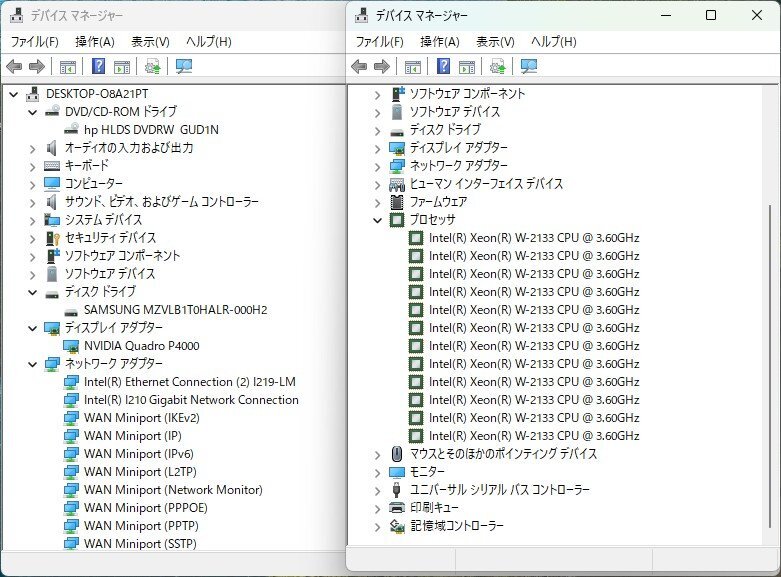Viewport: 781px width, 577px height.
Task: Click Show/hide console tree icon in left window
Action: point(68,66)
